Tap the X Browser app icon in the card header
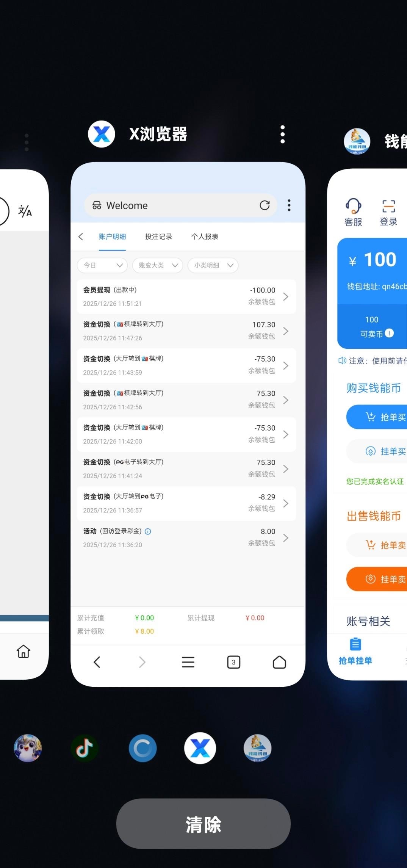The height and width of the screenshot is (868, 407). pyautogui.click(x=101, y=134)
